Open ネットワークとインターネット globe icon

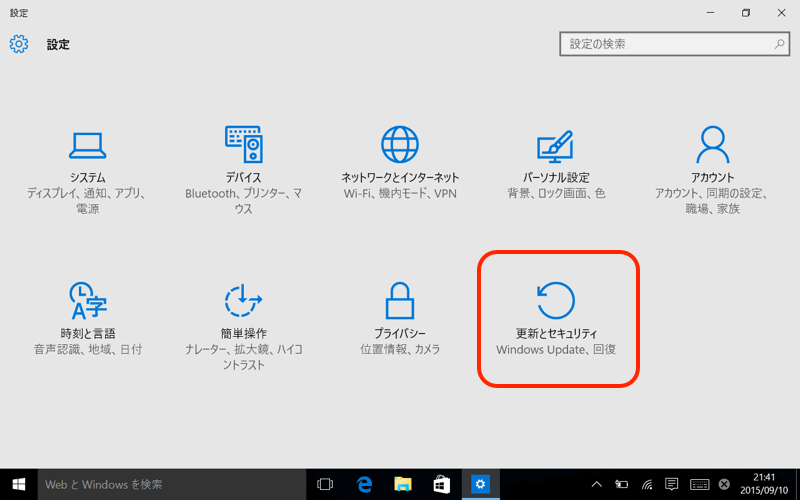click(x=400, y=145)
